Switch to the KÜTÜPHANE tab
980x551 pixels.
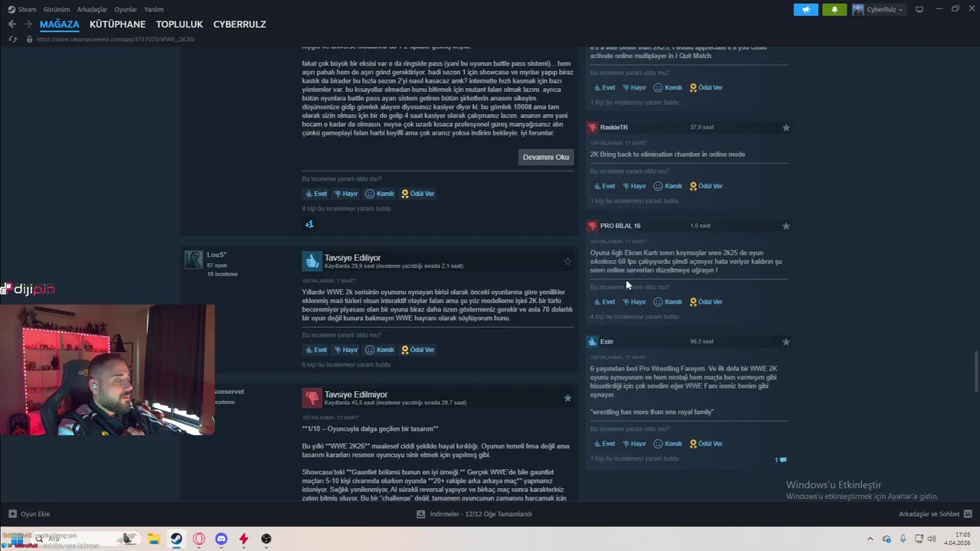coord(117,24)
